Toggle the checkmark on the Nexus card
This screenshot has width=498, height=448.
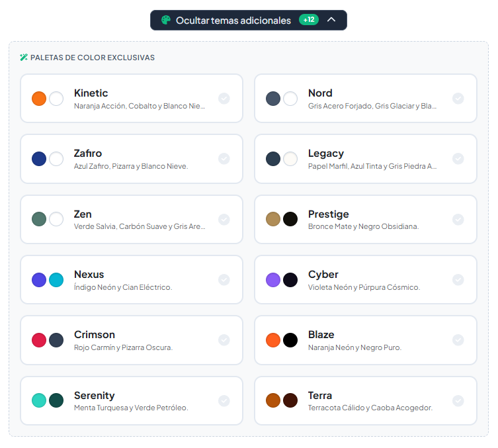(x=224, y=280)
